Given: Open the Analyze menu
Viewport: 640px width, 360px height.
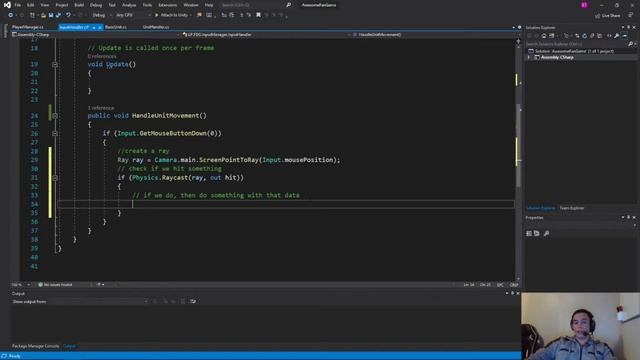Looking at the screenshot, I should (x=129, y=5).
